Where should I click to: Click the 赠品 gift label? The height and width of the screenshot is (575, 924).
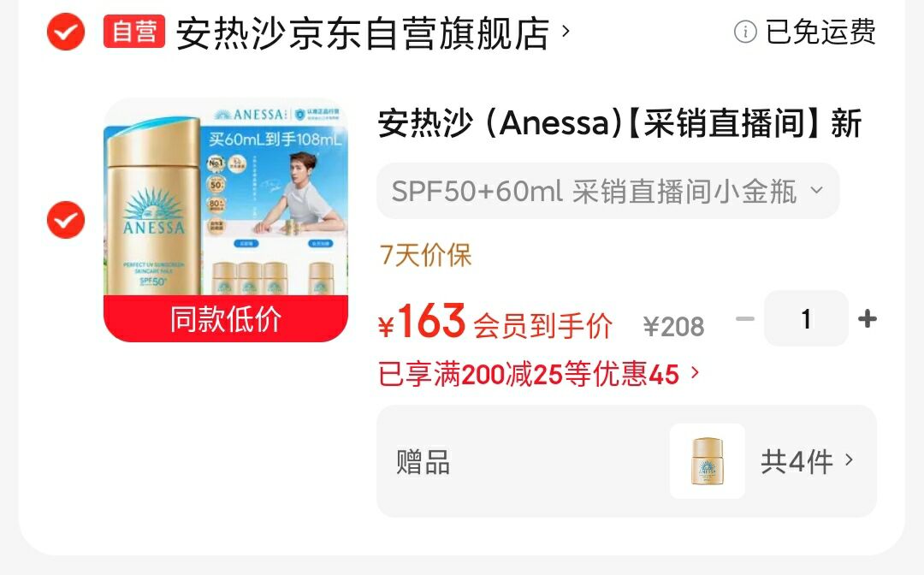[x=423, y=461]
